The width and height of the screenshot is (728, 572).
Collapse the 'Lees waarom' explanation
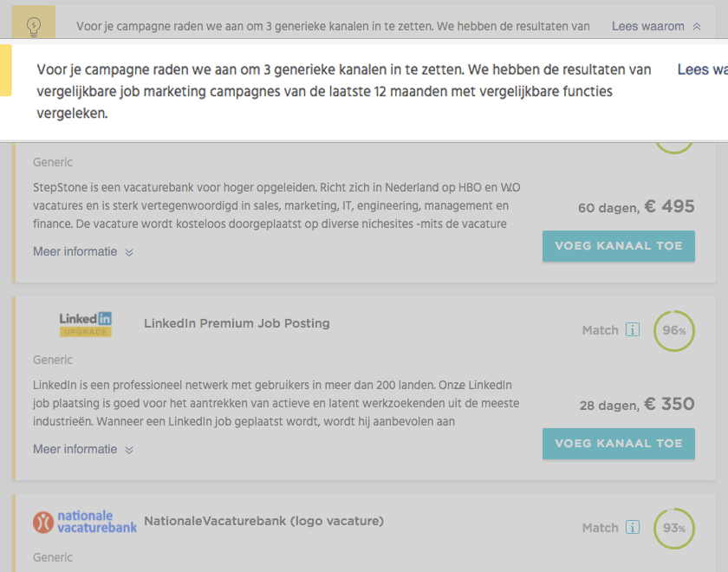656,27
